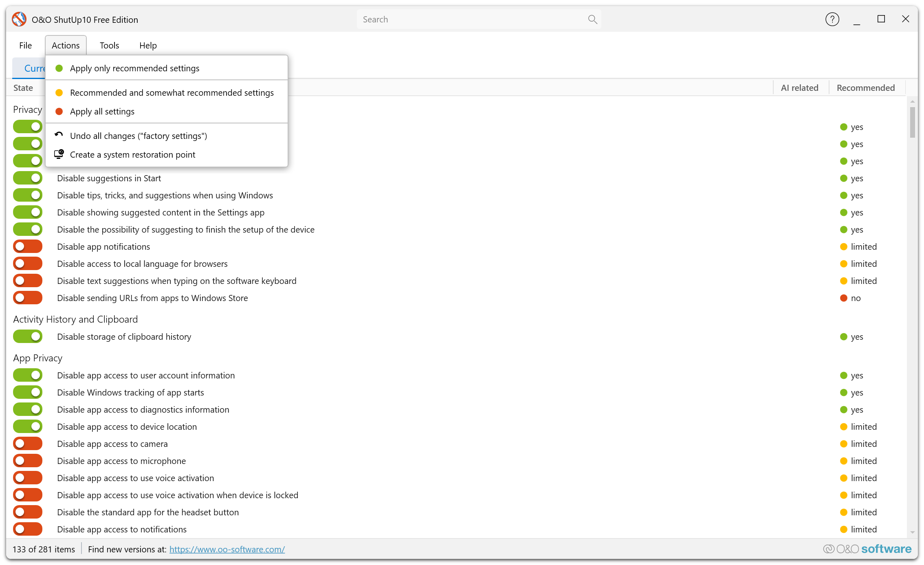Click the Activity History and Clipboard heading
Screen dimensions: 924x565
(x=75, y=319)
